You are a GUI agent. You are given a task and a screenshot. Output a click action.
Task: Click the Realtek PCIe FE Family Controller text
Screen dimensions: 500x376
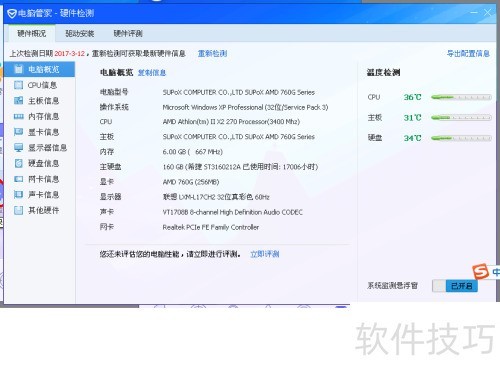tap(211, 227)
